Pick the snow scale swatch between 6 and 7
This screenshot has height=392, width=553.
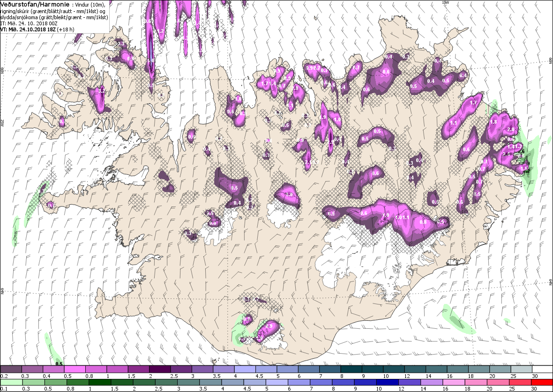(308, 370)
